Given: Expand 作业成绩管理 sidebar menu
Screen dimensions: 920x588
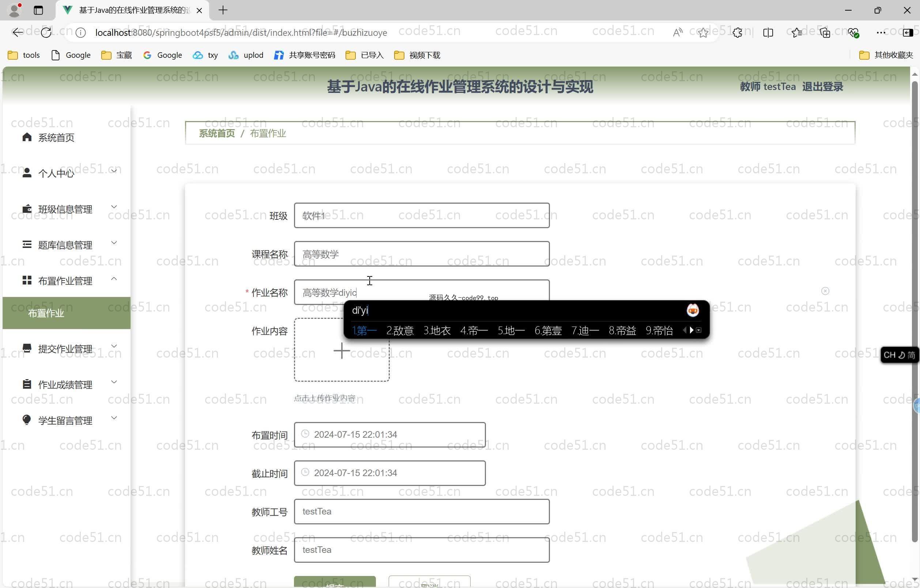Looking at the screenshot, I should pyautogui.click(x=67, y=385).
